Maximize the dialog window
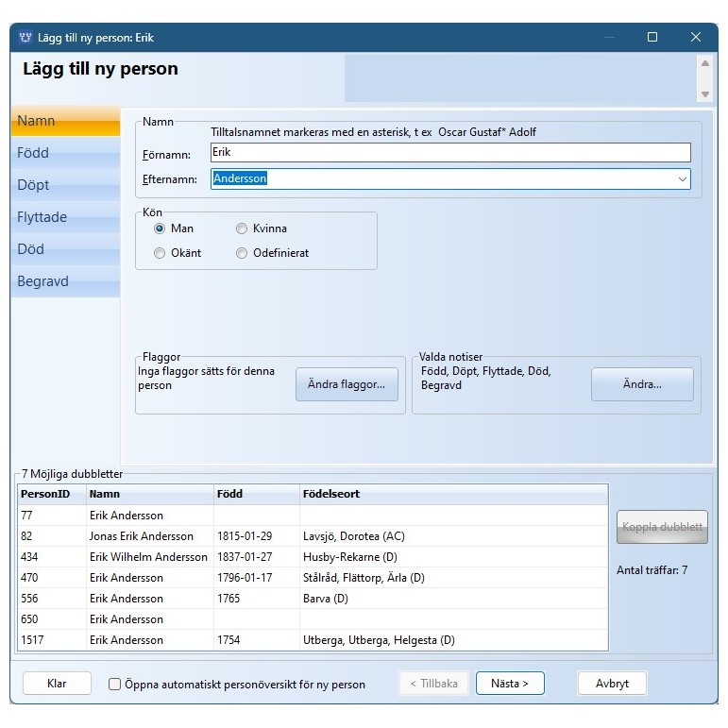The height and width of the screenshot is (728, 728). pos(652,38)
